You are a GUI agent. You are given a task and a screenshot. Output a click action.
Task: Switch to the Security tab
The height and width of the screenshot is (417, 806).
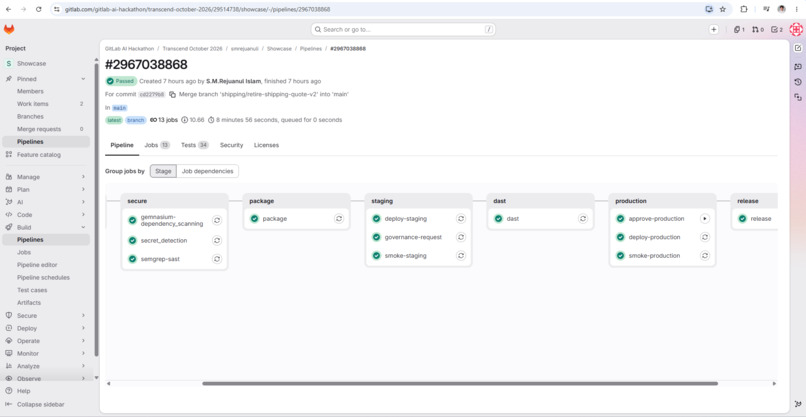231,145
